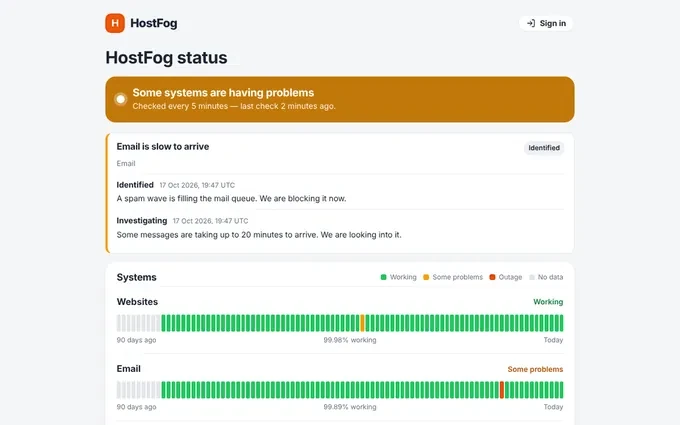
Task: Click 'Some messages are taking up to 20 minutes' text
Action: click(259, 235)
